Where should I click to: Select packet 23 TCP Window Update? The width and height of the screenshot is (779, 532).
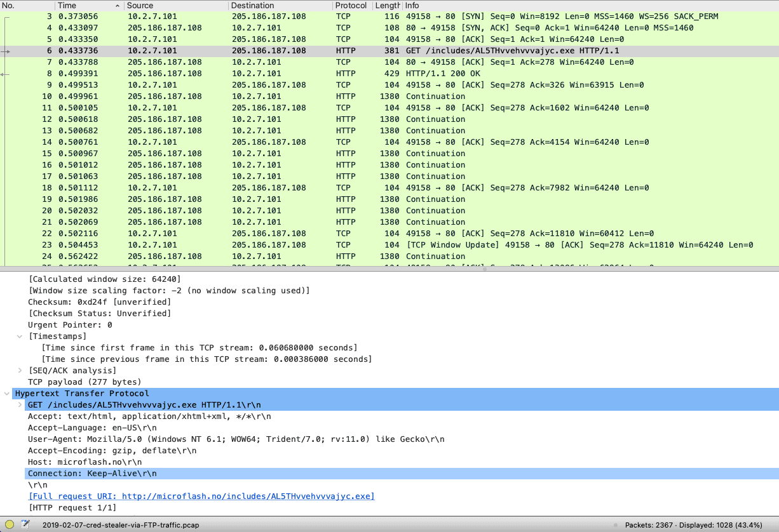click(x=254, y=244)
